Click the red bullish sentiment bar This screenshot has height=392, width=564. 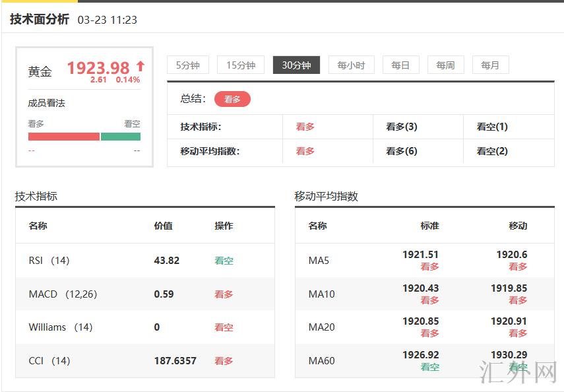pos(63,137)
